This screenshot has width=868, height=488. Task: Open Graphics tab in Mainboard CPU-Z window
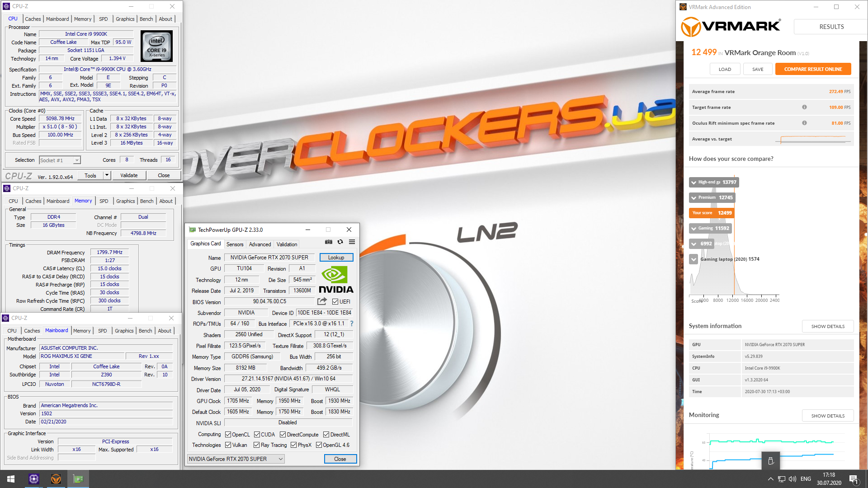point(124,331)
